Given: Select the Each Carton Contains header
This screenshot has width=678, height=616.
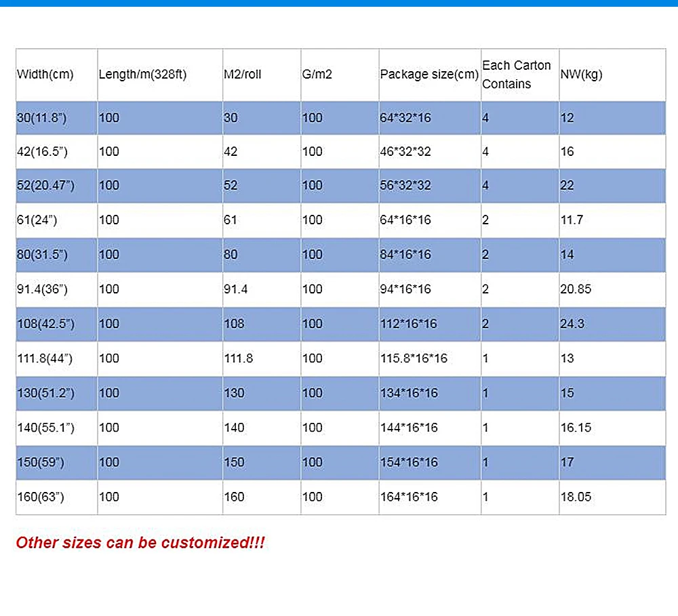Looking at the screenshot, I should tap(517, 75).
